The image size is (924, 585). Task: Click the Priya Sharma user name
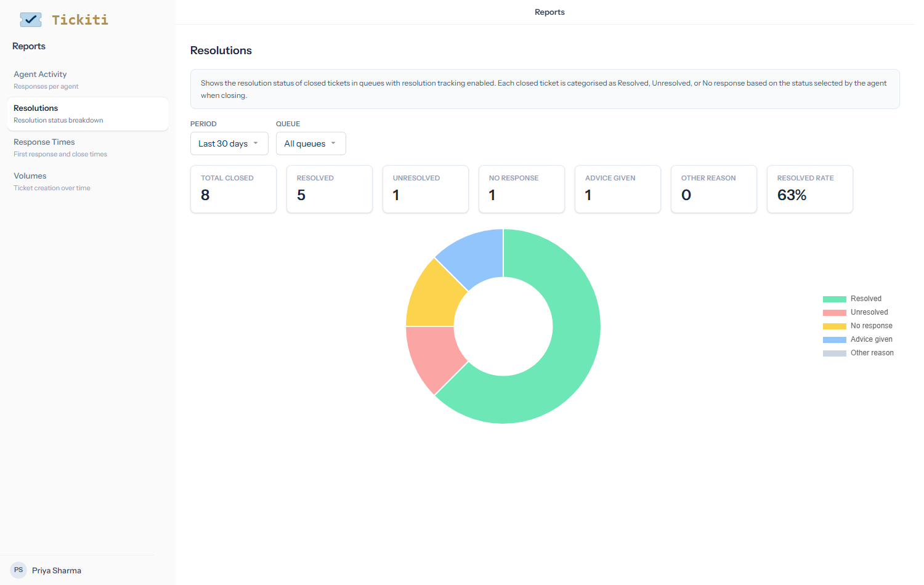(57, 571)
